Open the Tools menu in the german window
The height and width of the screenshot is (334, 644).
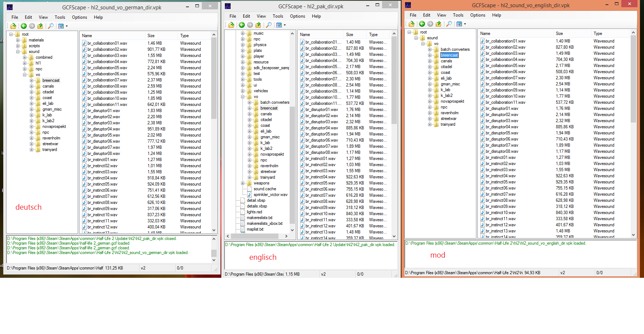click(x=60, y=17)
